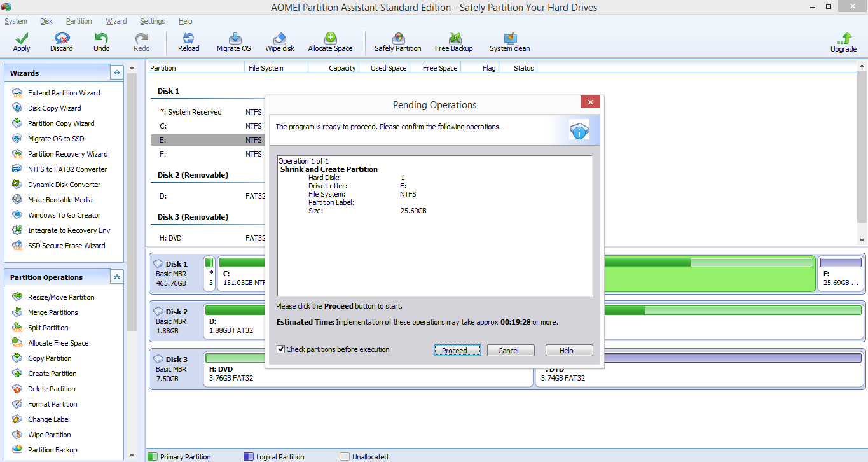Choose Split Partition operation
The width and height of the screenshot is (868, 462).
pos(48,328)
